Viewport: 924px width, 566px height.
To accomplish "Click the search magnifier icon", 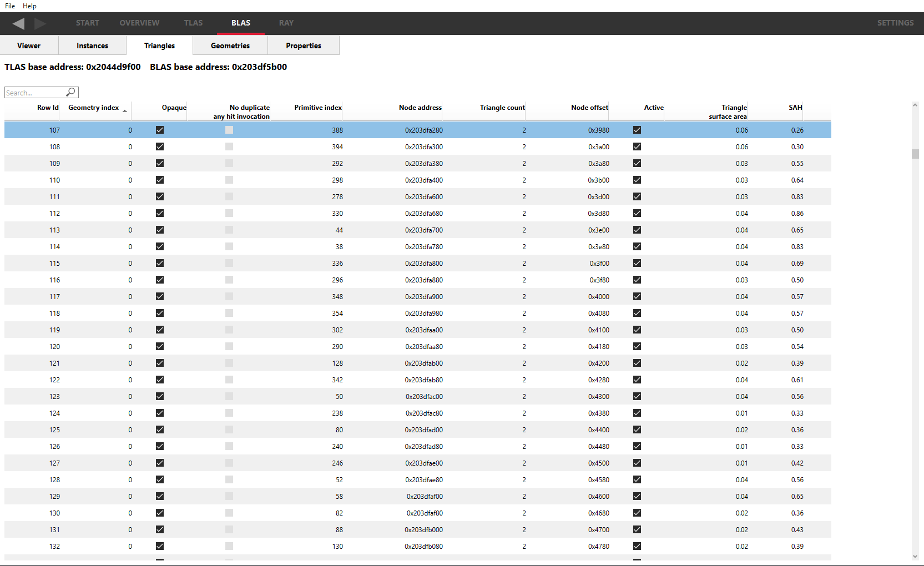I will [70, 92].
